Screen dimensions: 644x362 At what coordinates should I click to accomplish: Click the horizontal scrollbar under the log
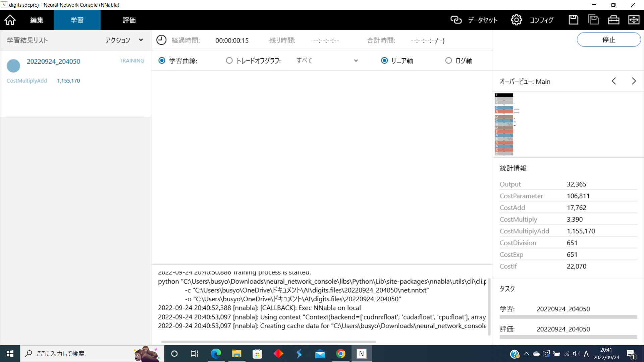[x=268, y=342]
